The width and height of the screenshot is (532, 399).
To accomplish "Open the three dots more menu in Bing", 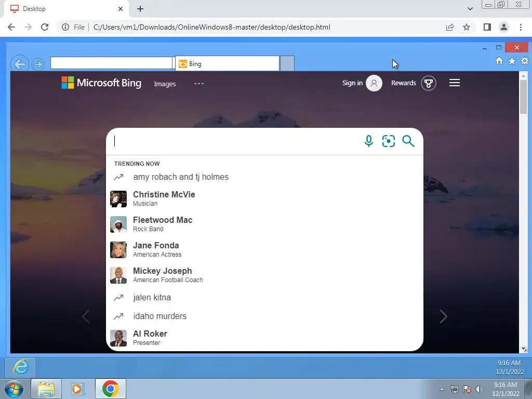I will click(199, 84).
